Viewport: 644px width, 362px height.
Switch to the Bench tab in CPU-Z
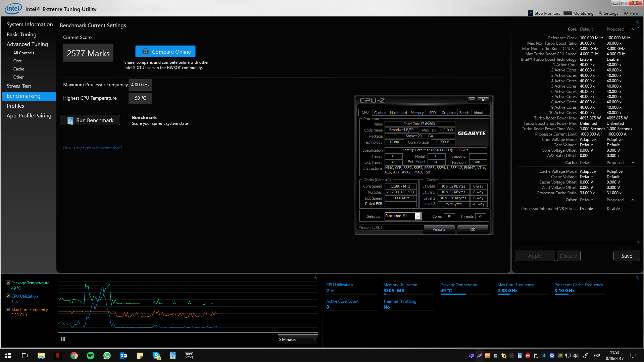(x=464, y=113)
